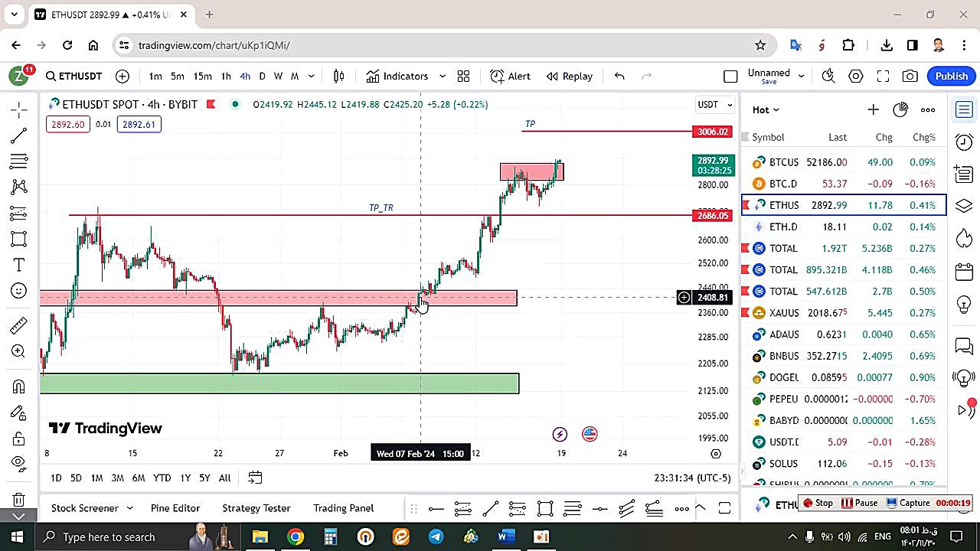The image size is (980, 551).
Task: Toggle magnet mode for drawings
Action: tap(19, 386)
